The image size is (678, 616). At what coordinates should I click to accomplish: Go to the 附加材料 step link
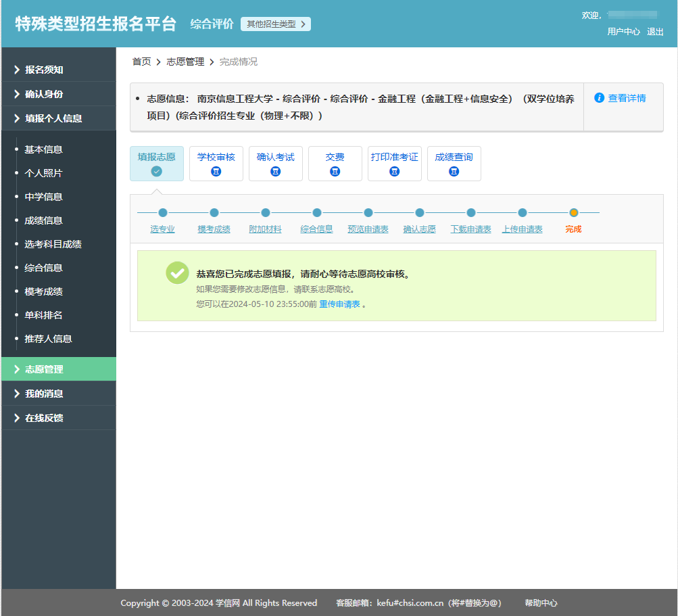[x=265, y=229]
